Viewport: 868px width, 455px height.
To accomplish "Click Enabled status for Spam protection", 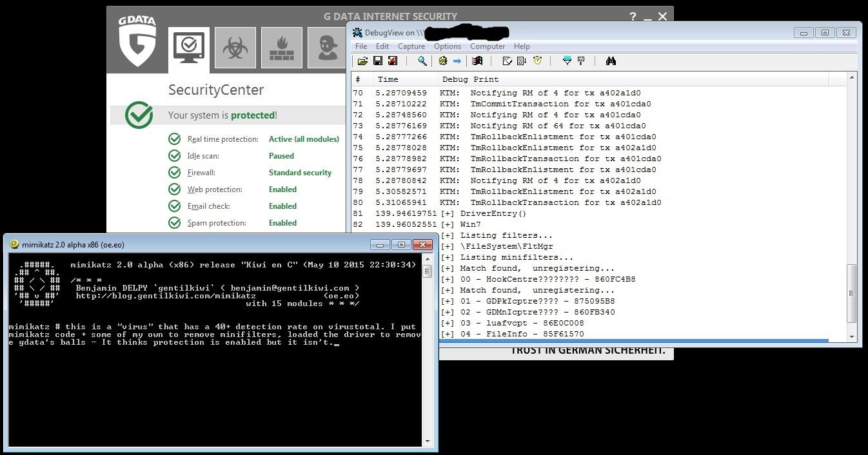I will point(282,223).
